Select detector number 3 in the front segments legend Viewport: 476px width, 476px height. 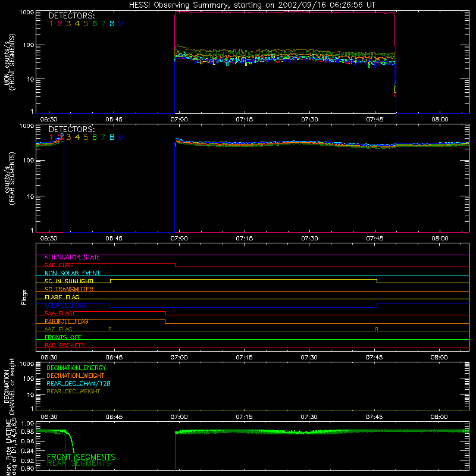click(x=68, y=24)
